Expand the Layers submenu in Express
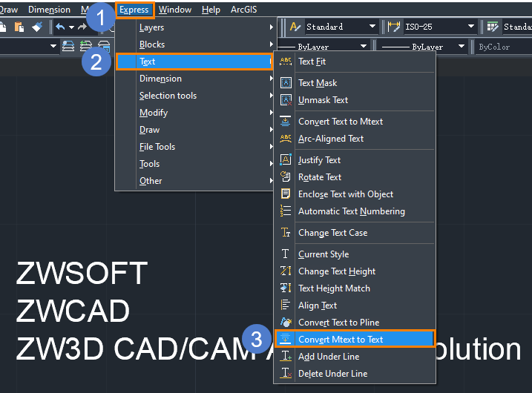The height and width of the screenshot is (393, 532). [194, 27]
